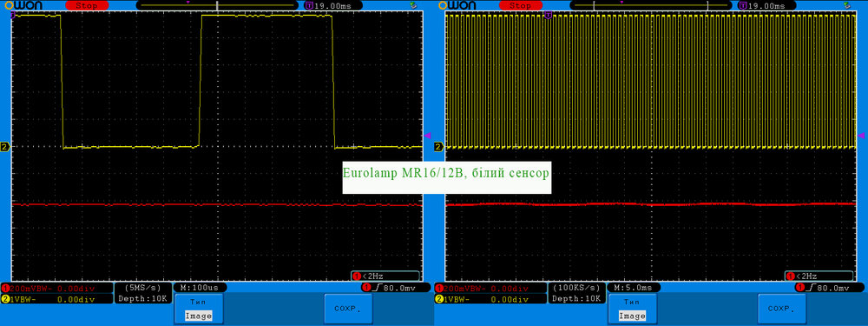Screen dimensions: 868x326
Task: Click trigger 80.0mV readout on right screen
Action: [830, 288]
